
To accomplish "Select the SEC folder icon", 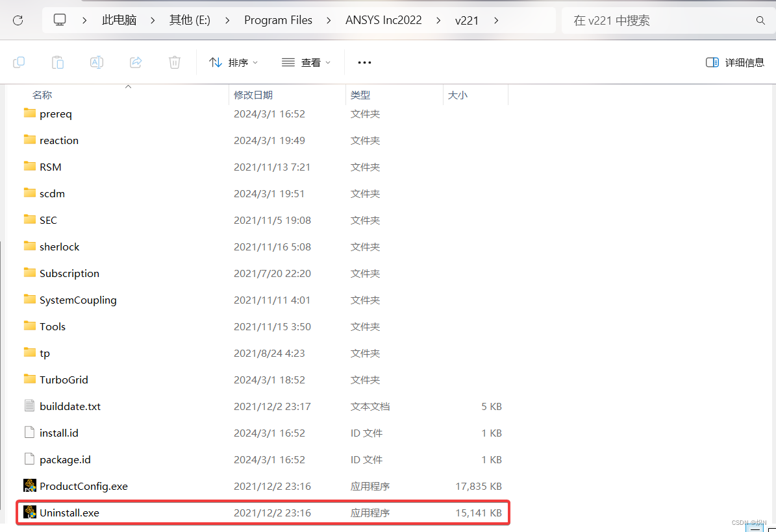I will tap(30, 219).
